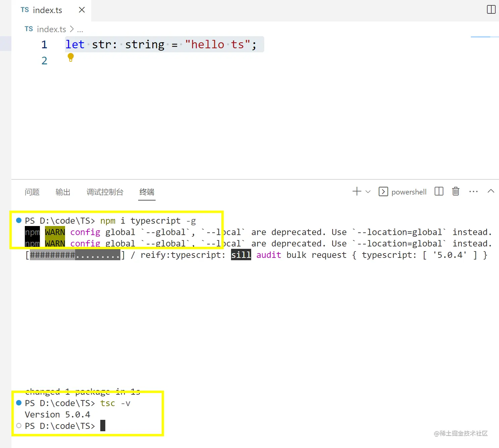Split the terminal panel
This screenshot has width=499, height=448.
pyautogui.click(x=439, y=191)
